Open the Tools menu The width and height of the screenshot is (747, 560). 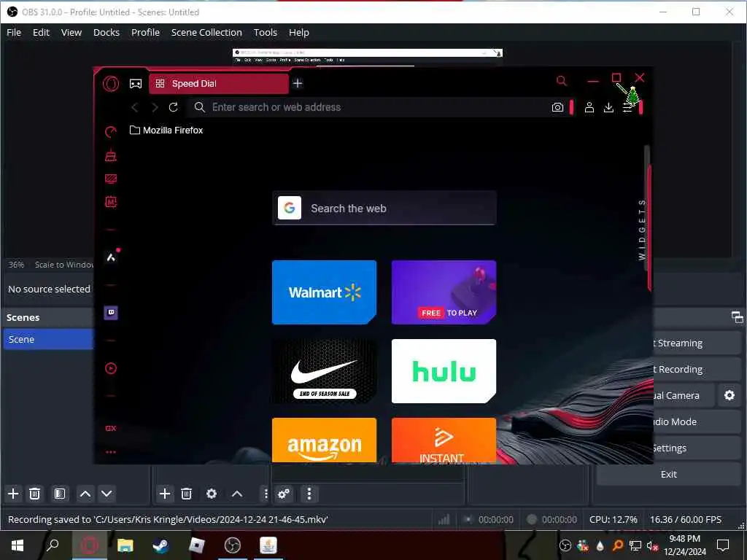coord(266,32)
